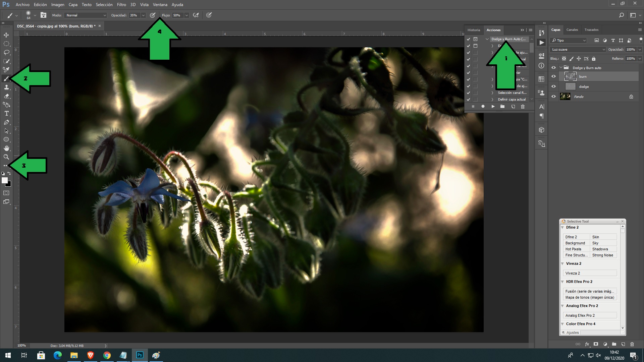Select the Zoom tool
Image resolution: width=644 pixels, height=362 pixels.
click(6, 157)
